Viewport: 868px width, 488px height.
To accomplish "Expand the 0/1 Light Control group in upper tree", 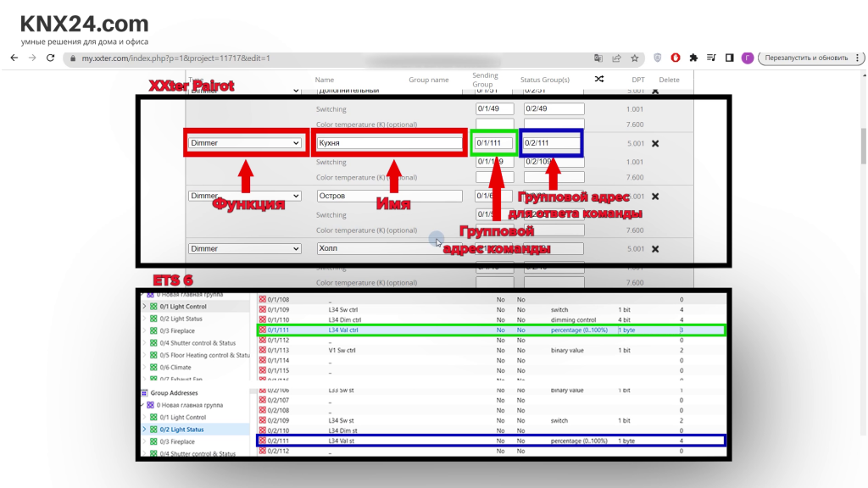I will point(145,306).
